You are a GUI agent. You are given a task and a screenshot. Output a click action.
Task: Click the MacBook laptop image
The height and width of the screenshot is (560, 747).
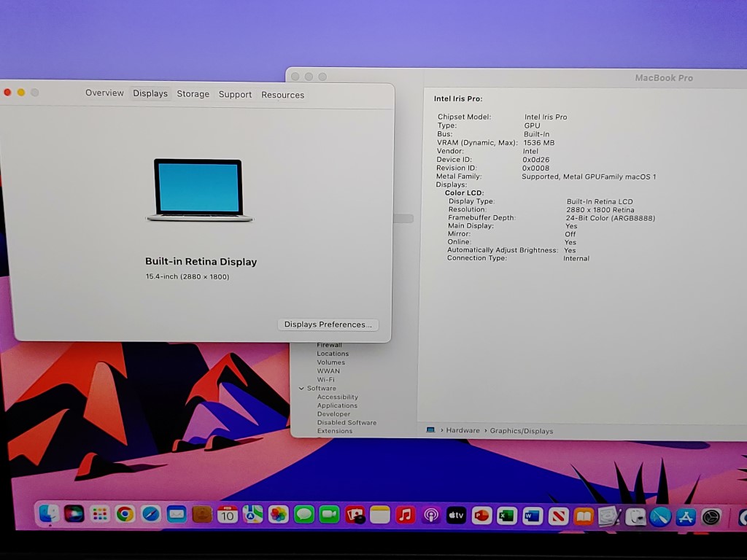199,190
